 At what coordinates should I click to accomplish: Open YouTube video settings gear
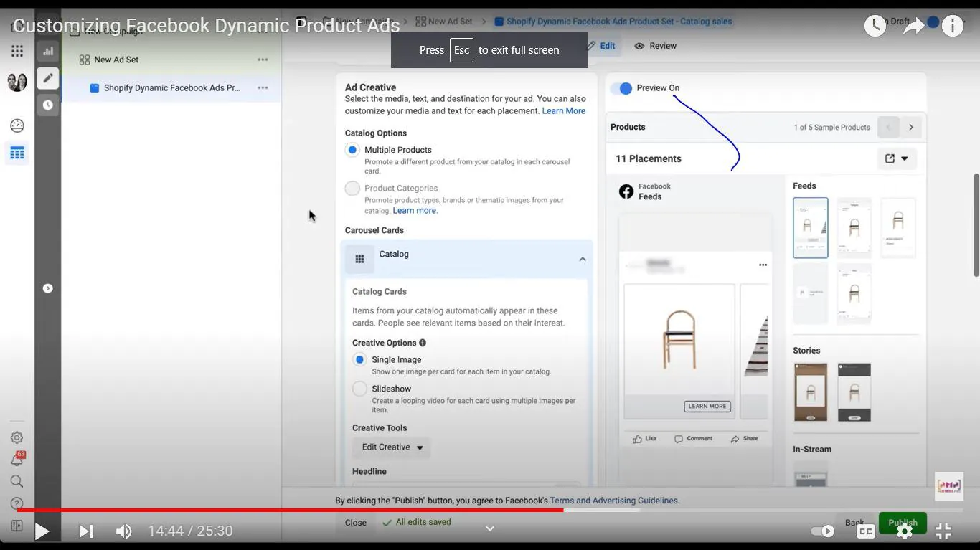pos(905,531)
